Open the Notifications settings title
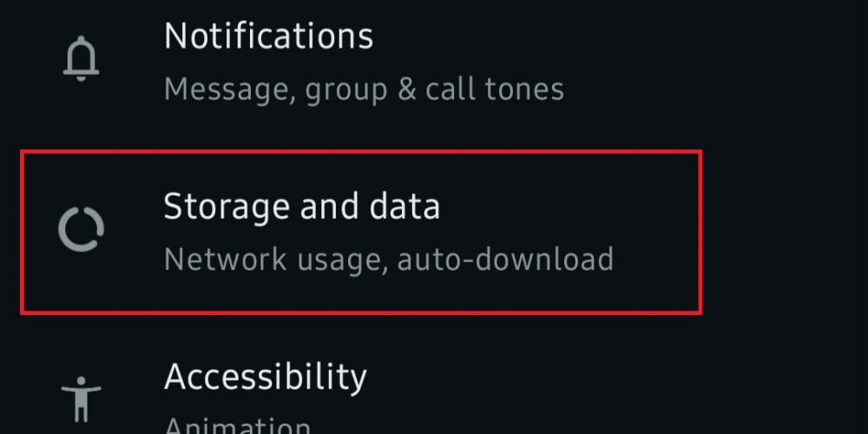868x434 pixels. pyautogui.click(x=268, y=36)
